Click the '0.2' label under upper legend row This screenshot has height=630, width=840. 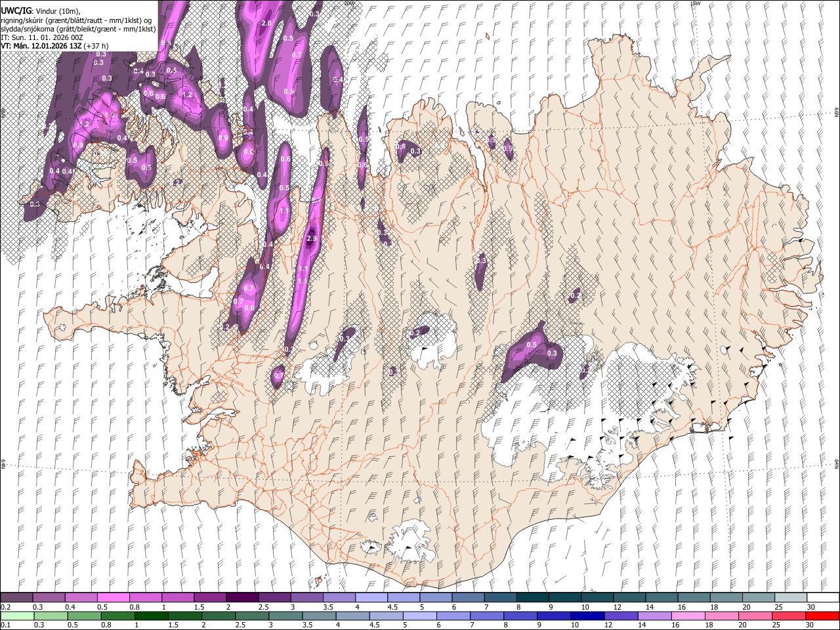tap(5, 607)
